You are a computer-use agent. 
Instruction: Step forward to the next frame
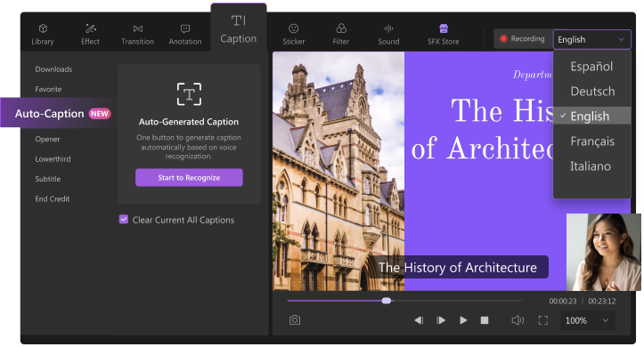pyautogui.click(x=441, y=320)
